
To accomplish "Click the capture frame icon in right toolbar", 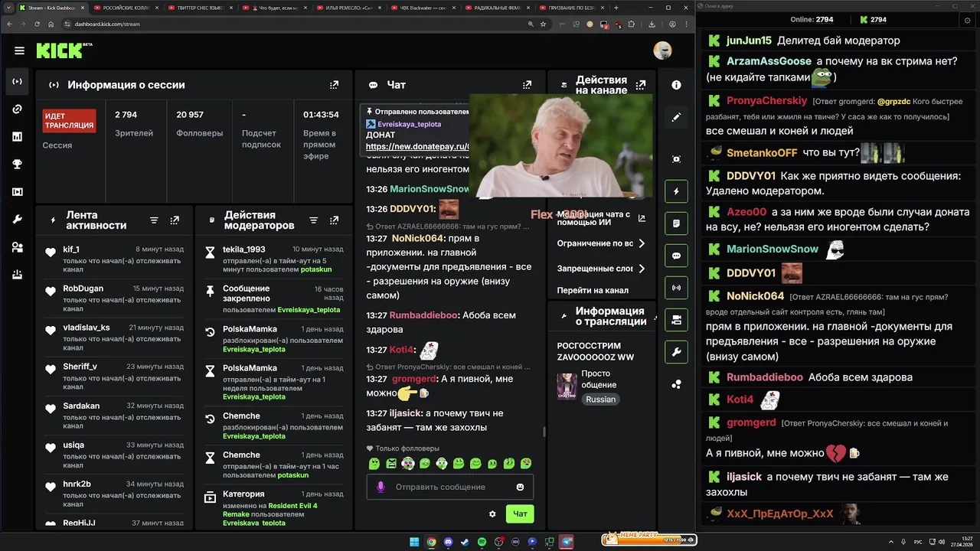I will tap(676, 159).
